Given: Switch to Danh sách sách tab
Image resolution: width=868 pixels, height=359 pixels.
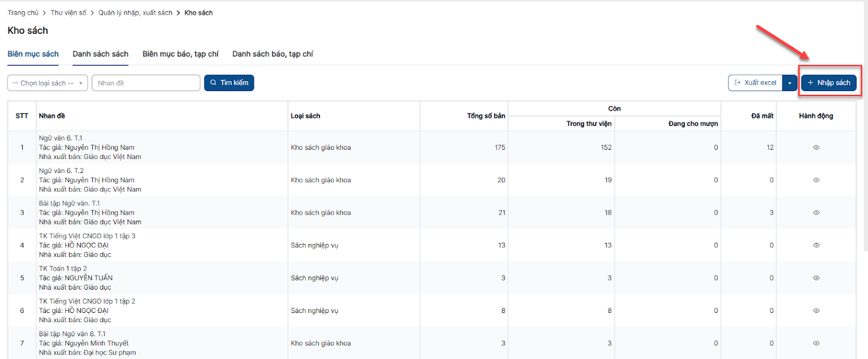Looking at the screenshot, I should tap(100, 54).
